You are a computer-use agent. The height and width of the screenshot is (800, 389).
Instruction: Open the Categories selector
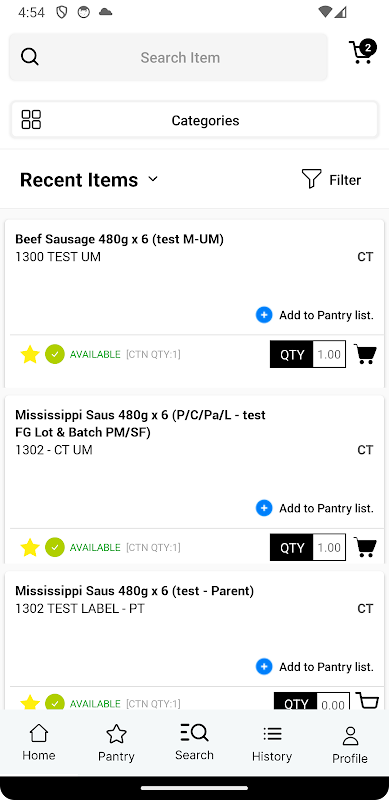(x=194, y=120)
